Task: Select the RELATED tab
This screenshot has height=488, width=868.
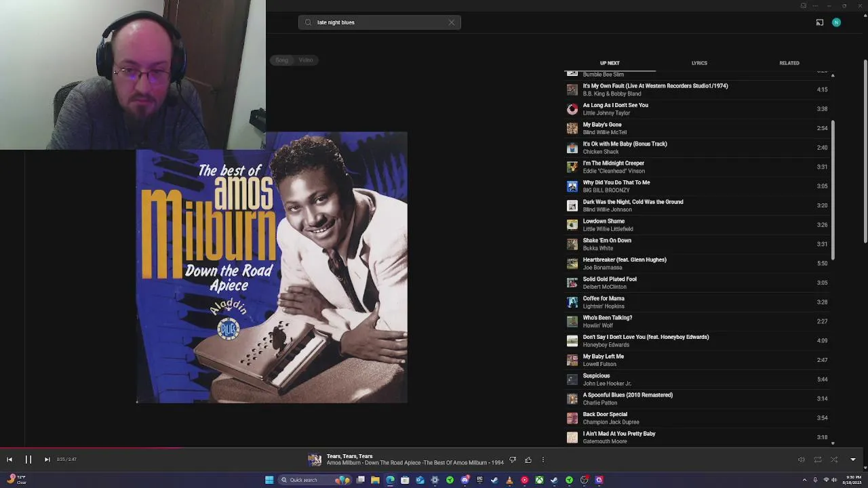Action: click(789, 63)
